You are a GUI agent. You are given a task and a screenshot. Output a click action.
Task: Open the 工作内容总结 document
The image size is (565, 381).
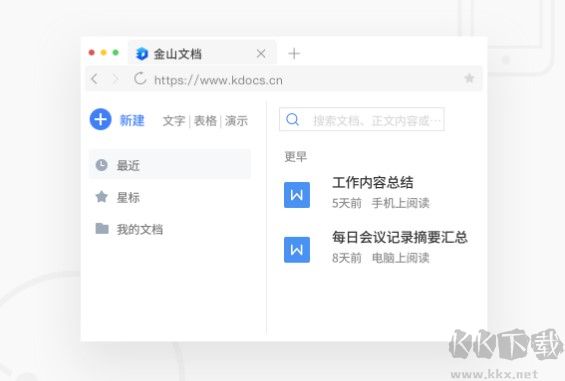pos(373,182)
